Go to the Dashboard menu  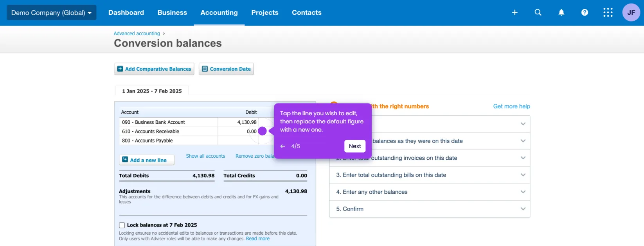click(x=126, y=12)
